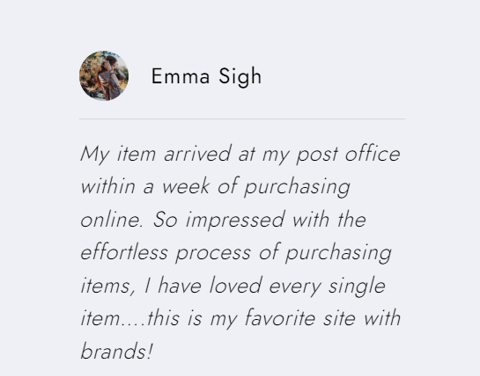Click the divider line below the name
The width and height of the screenshot is (480, 376).
coord(242,118)
